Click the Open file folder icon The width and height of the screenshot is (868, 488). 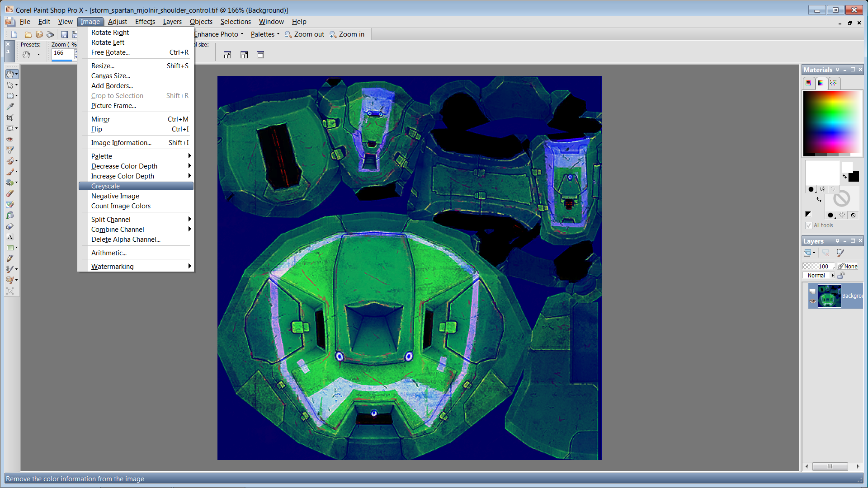coord(28,34)
